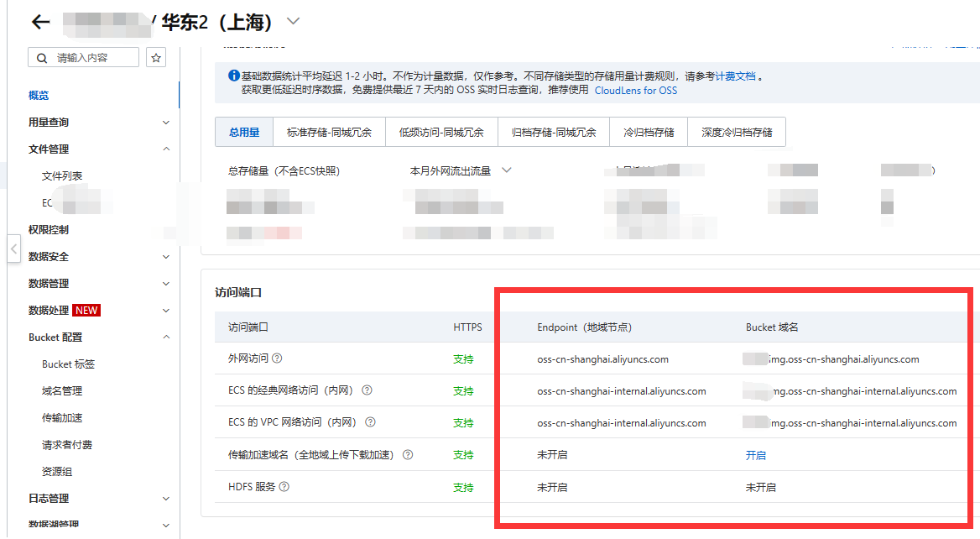Collapse sidebar with left edge arrow
This screenshot has height=539, width=980.
point(13,249)
